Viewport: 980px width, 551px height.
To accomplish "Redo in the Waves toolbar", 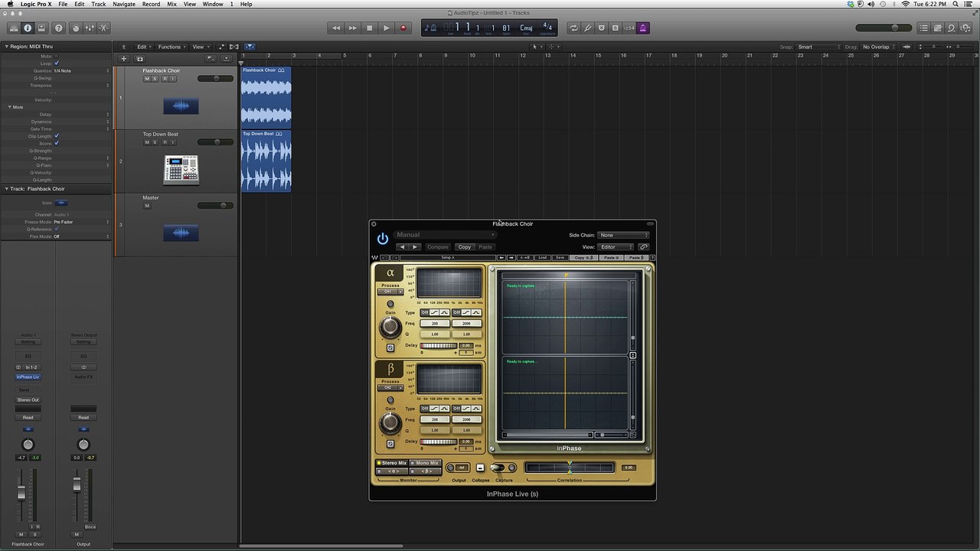I will 393,258.
